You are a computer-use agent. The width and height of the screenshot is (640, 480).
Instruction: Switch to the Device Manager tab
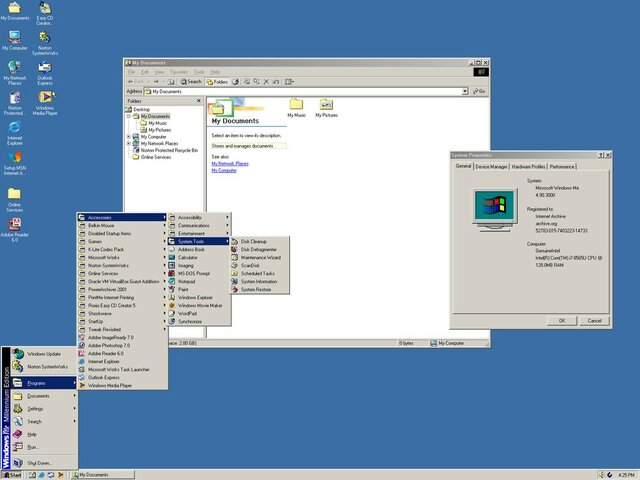click(491, 167)
